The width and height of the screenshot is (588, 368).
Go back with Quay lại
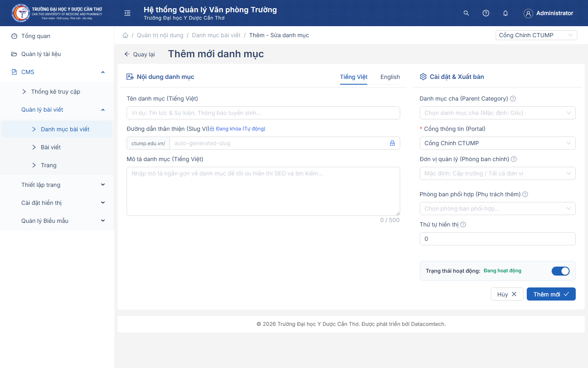point(140,54)
